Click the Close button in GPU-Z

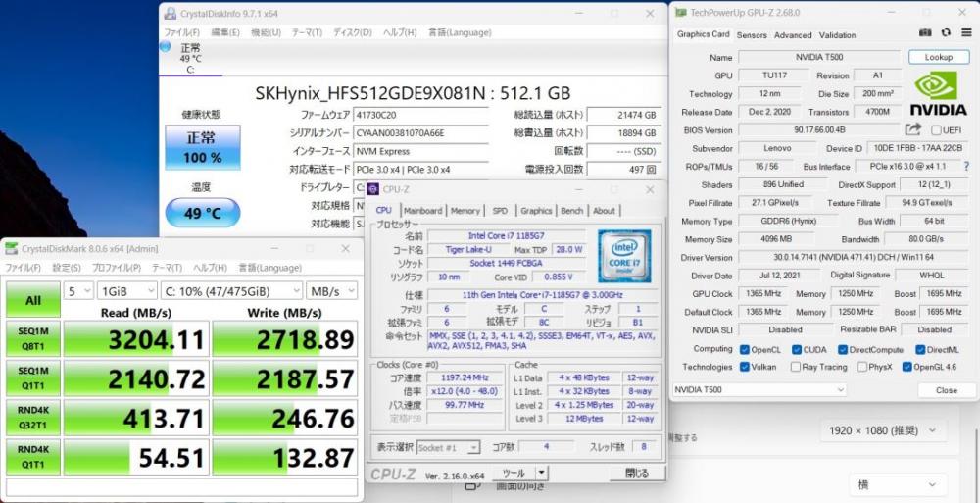(x=947, y=390)
